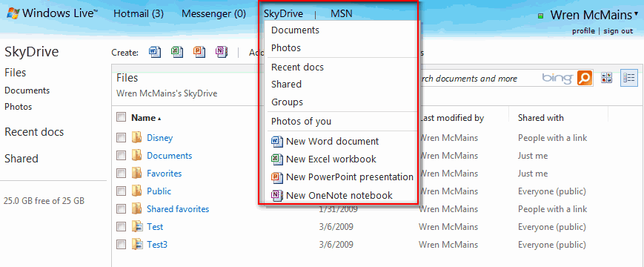The image size is (644, 267).
Task: Click the Disney folder icon
Action: click(137, 138)
